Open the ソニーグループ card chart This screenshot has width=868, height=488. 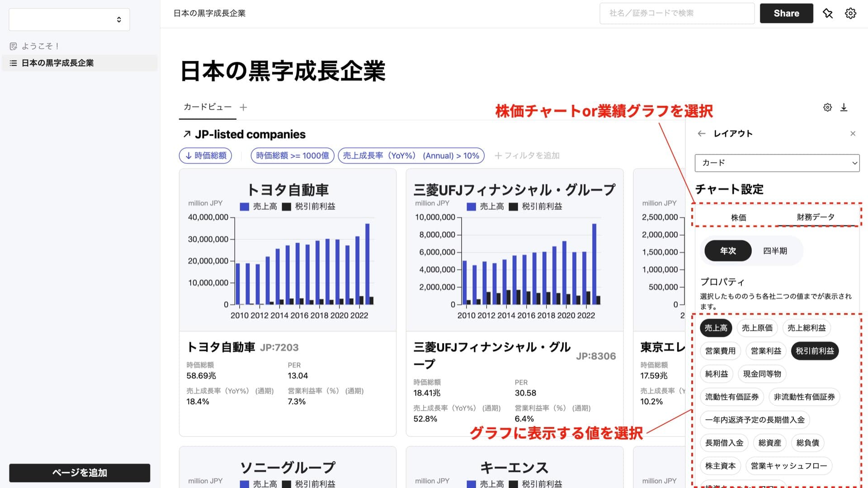(288, 467)
